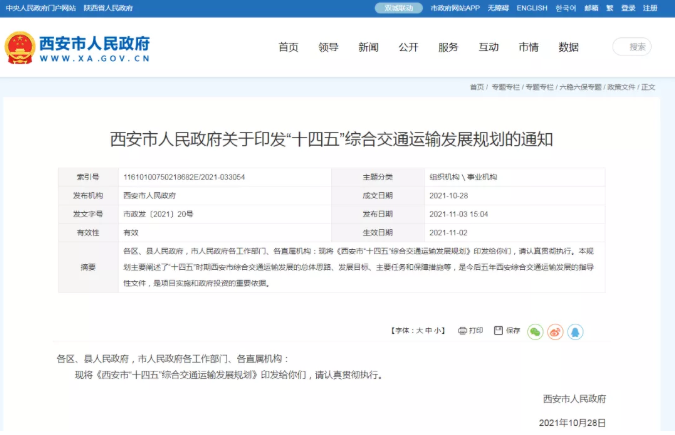Switch site language to ENGLISH

coord(531,8)
